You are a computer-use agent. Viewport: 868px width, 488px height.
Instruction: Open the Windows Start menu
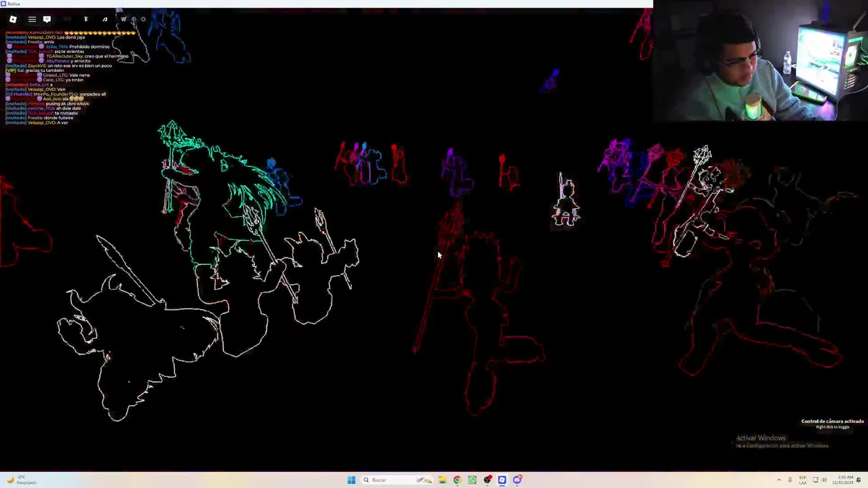351,480
